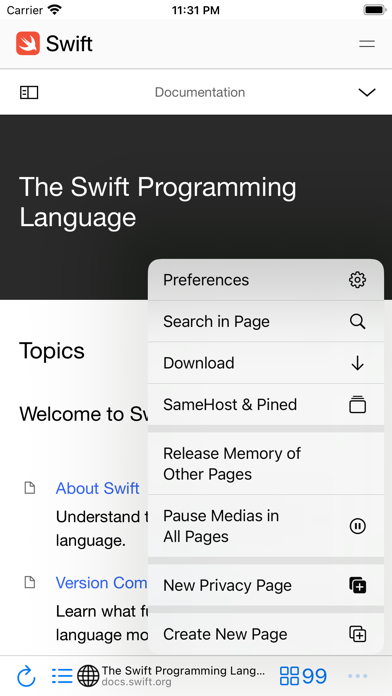Tap the docs.swift.org address field
The height and width of the screenshot is (696, 392).
[183, 676]
